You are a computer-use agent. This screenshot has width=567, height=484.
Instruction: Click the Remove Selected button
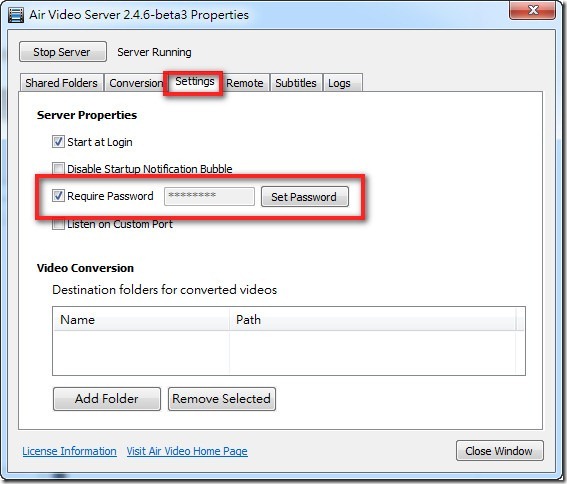[x=222, y=399]
